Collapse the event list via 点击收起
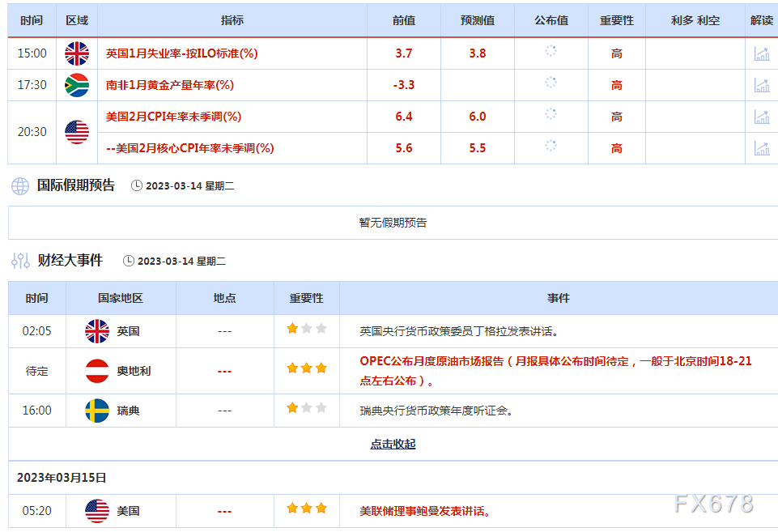Screen dimensions: 778x532 395,444
